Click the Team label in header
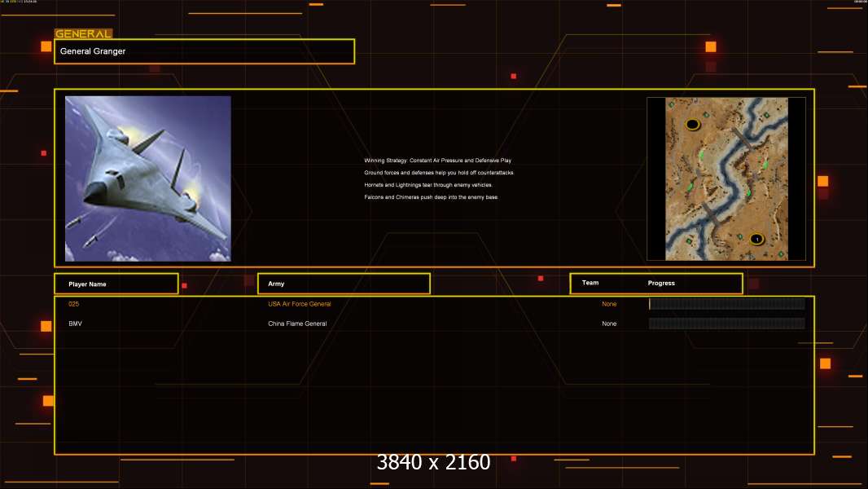The width and height of the screenshot is (868, 489). pos(590,283)
